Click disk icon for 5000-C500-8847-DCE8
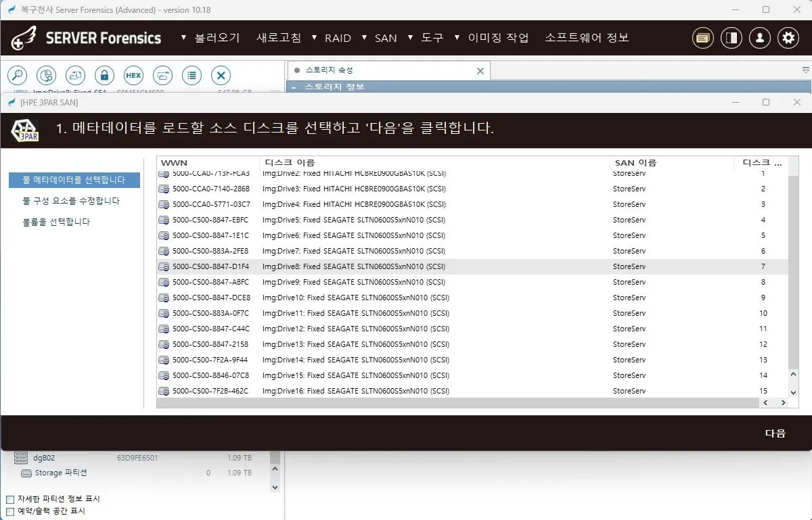Viewport: 812px width, 520px height. coord(164,298)
